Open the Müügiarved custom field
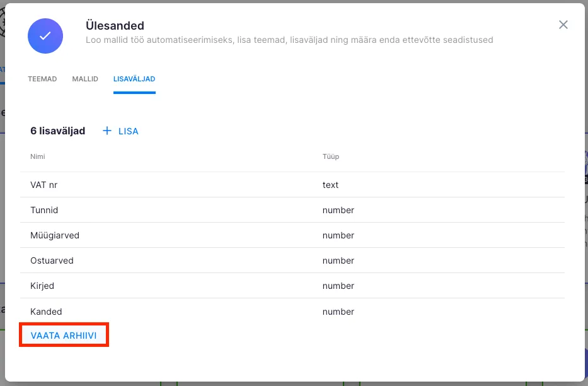Screen dimensions: 588x386 click(55, 235)
